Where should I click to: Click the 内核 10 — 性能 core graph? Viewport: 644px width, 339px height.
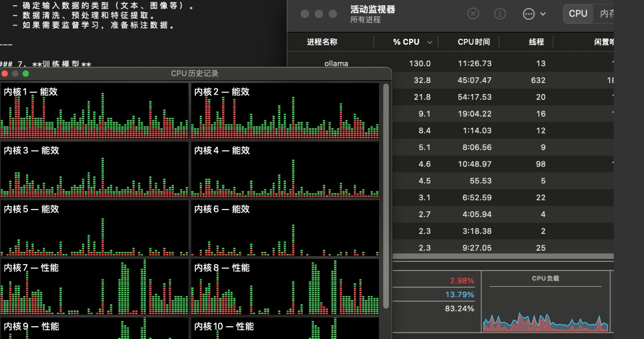click(285, 329)
